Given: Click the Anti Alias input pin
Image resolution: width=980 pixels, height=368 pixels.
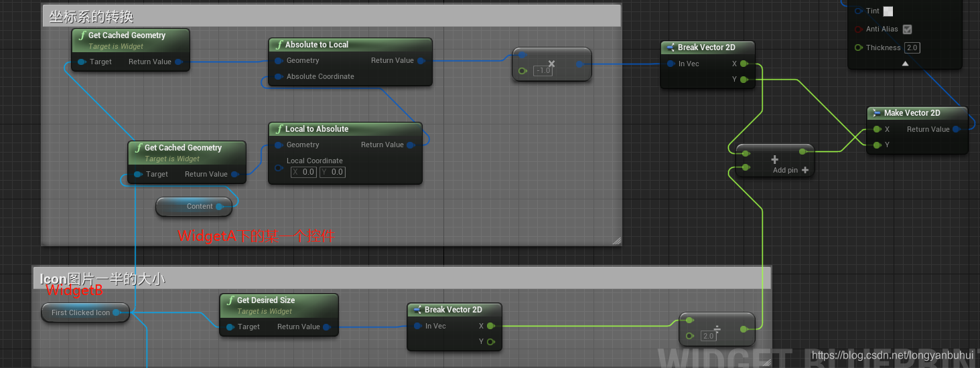Looking at the screenshot, I should coord(859,29).
